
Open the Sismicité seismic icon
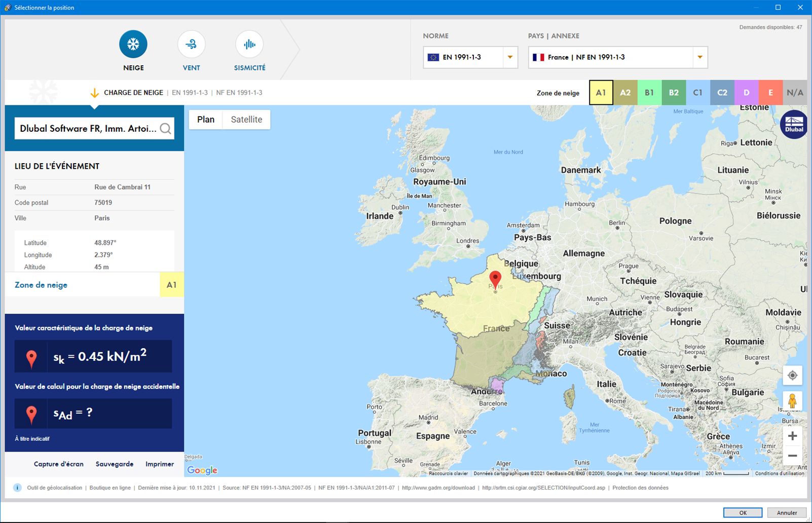(249, 44)
